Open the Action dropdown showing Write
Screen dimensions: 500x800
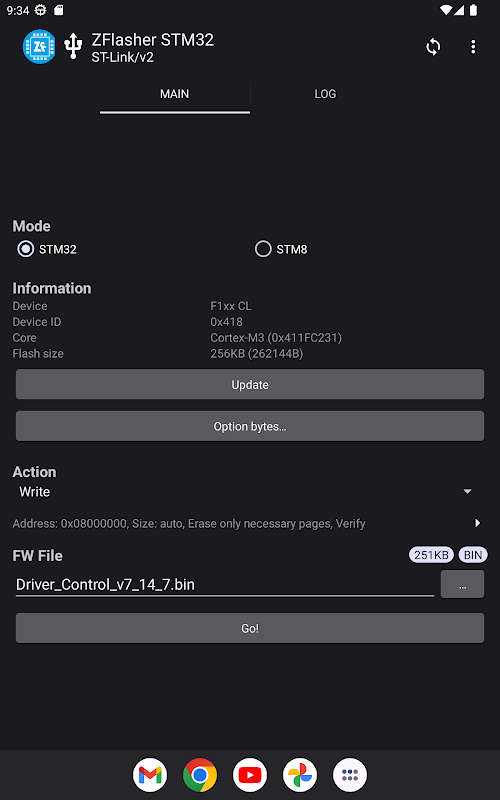246,492
